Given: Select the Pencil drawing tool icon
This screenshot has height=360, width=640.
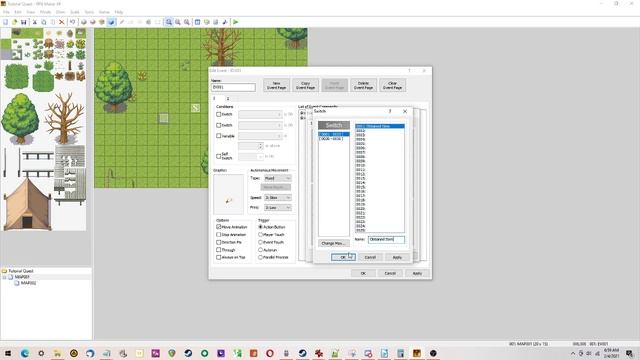Looking at the screenshot, I should click(x=122, y=22).
